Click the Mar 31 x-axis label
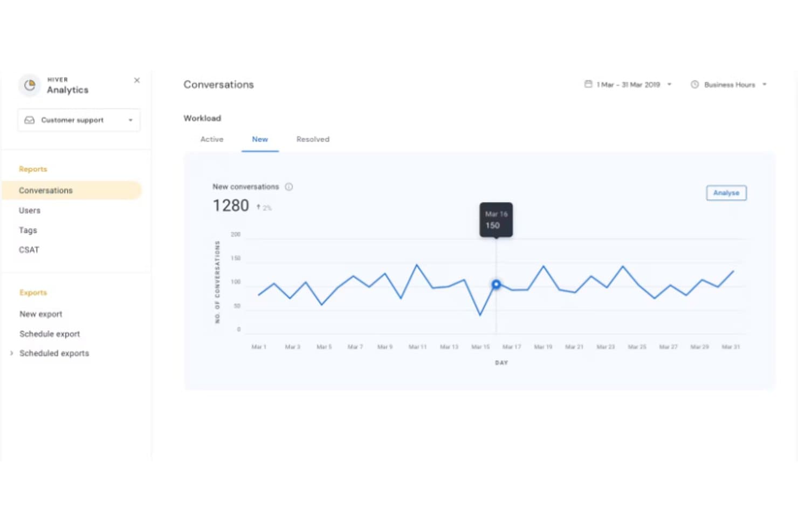Image resolution: width=798 pixels, height=532 pixels. click(731, 347)
